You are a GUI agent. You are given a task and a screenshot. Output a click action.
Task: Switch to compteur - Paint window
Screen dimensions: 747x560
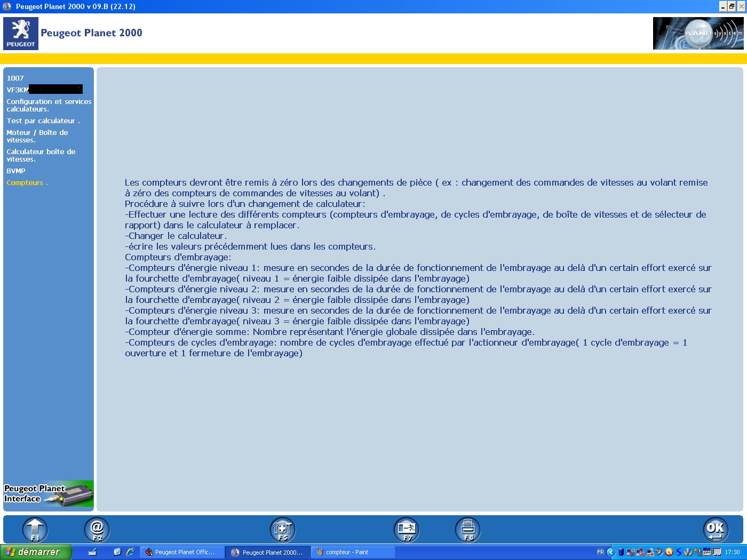tap(353, 552)
